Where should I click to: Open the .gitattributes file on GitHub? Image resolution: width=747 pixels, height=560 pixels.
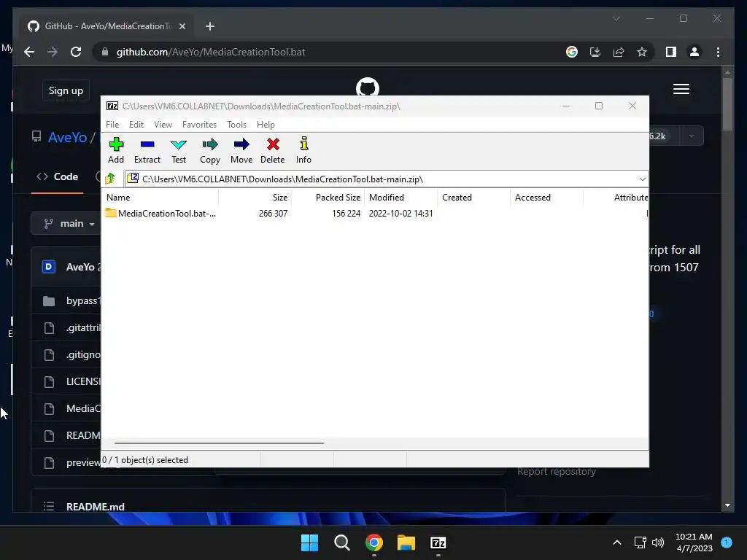tap(83, 327)
